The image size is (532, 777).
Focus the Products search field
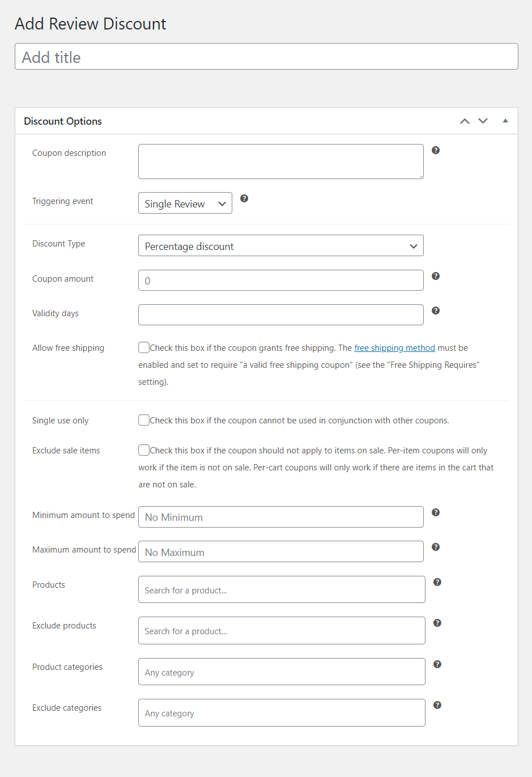tap(282, 590)
